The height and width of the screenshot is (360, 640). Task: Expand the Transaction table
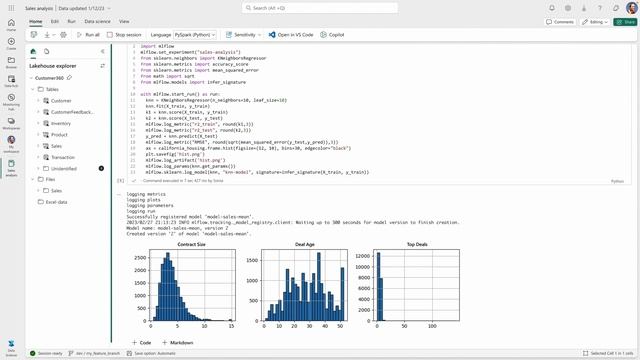pos(39,157)
